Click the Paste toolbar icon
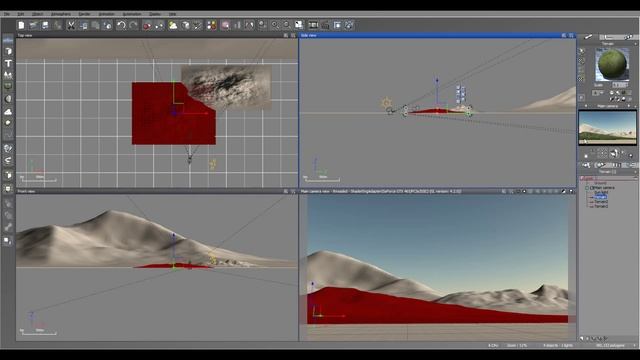The image size is (640, 360). pyautogui.click(x=96, y=25)
